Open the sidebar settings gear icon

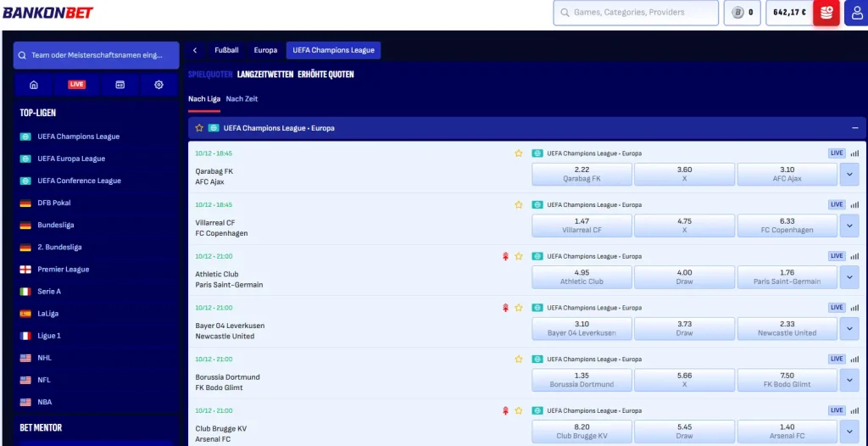[x=159, y=85]
